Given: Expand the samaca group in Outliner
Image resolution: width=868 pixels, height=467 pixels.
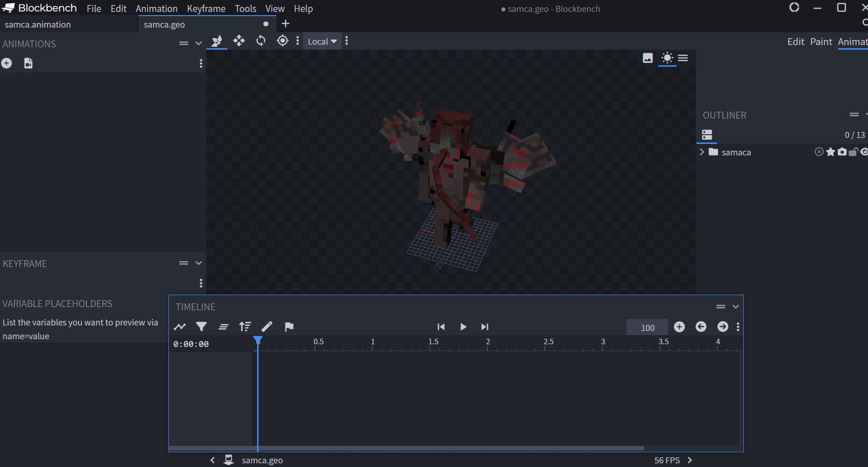Looking at the screenshot, I should pos(701,152).
